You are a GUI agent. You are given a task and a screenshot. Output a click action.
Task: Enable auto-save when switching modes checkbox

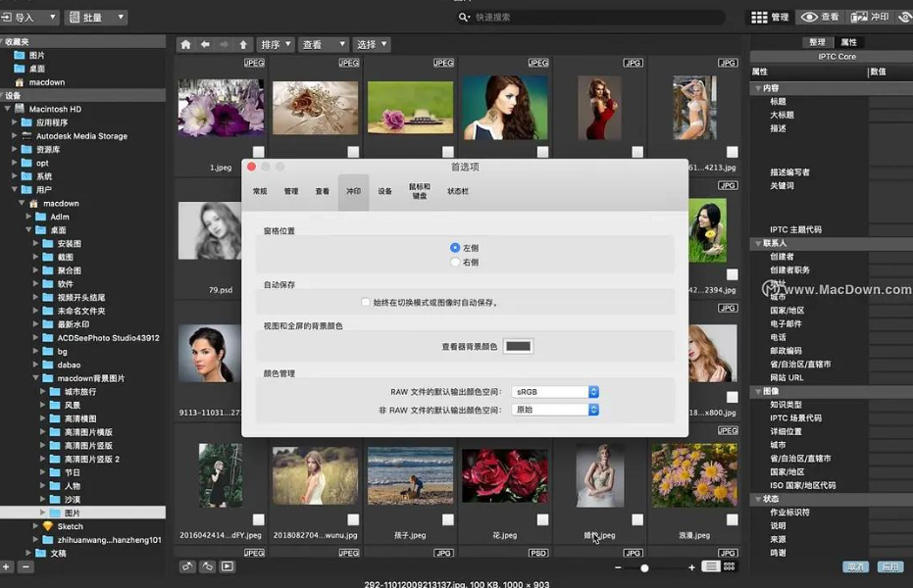(x=365, y=304)
